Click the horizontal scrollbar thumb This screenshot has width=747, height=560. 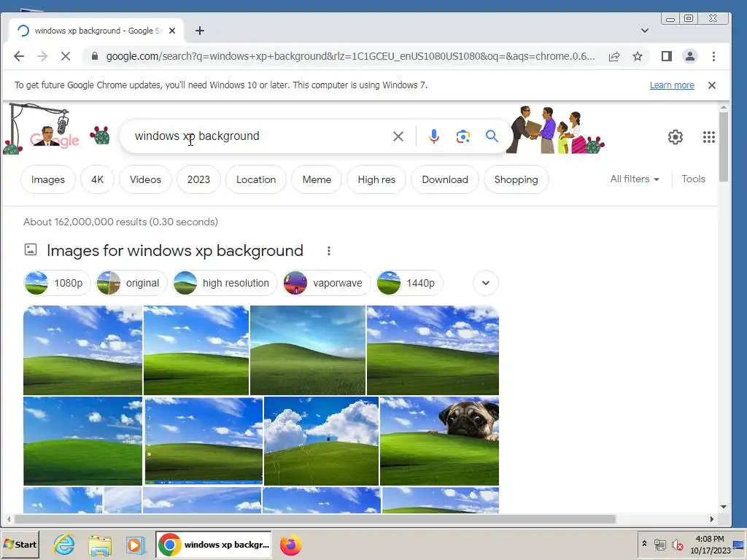[x=314, y=519]
